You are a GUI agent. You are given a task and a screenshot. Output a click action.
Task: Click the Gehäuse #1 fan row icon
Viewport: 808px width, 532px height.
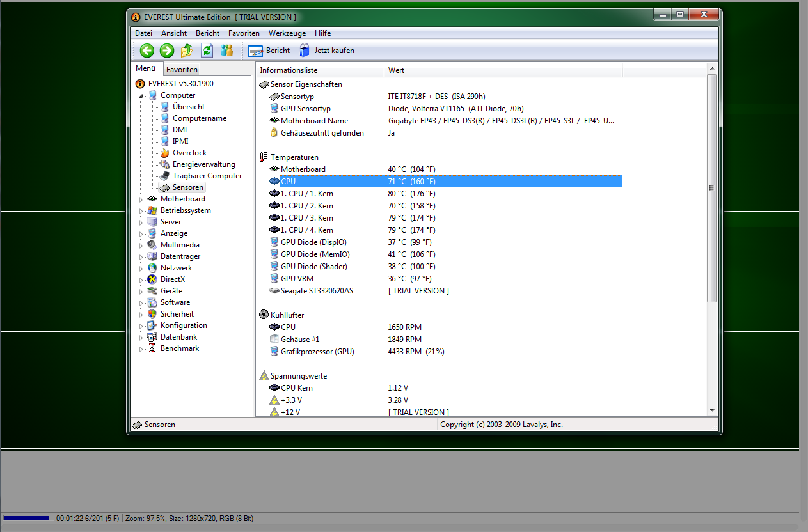click(x=274, y=340)
